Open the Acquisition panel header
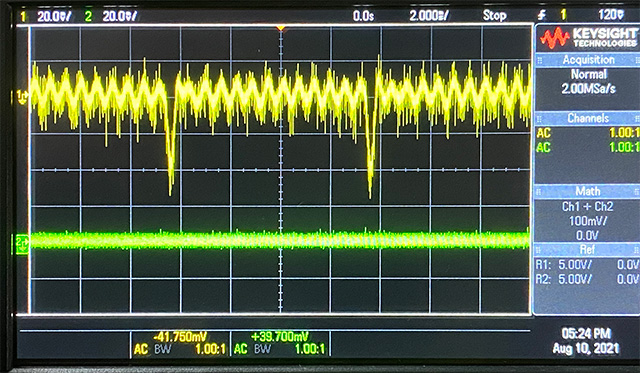Image resolution: width=640 pixels, height=373 pixels. (588, 60)
